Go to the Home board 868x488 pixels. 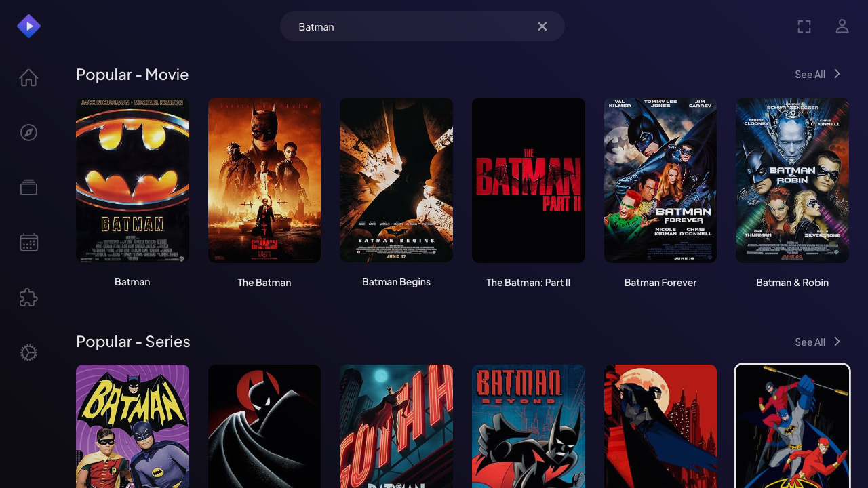28,78
